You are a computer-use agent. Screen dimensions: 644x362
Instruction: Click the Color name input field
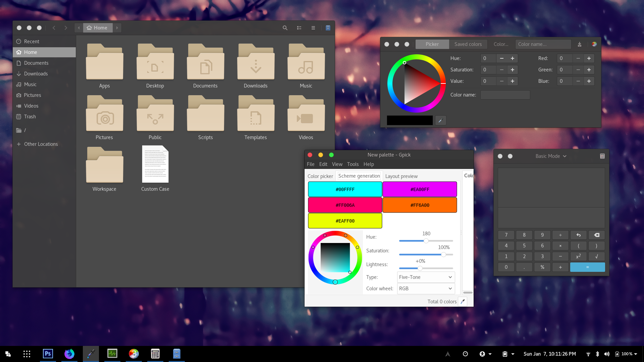pyautogui.click(x=505, y=95)
